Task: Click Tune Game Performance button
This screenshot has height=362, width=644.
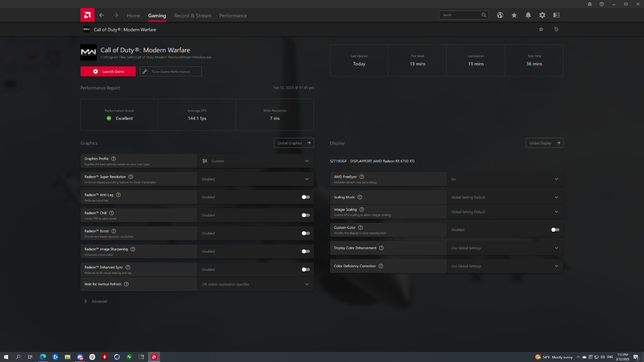Action: 171,72
